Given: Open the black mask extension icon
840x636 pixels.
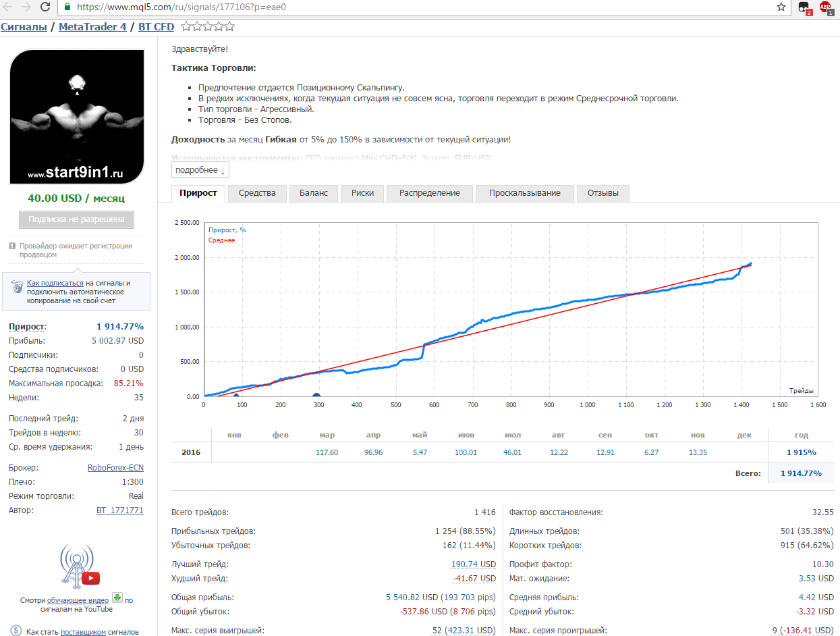Looking at the screenshot, I should pyautogui.click(x=804, y=7).
